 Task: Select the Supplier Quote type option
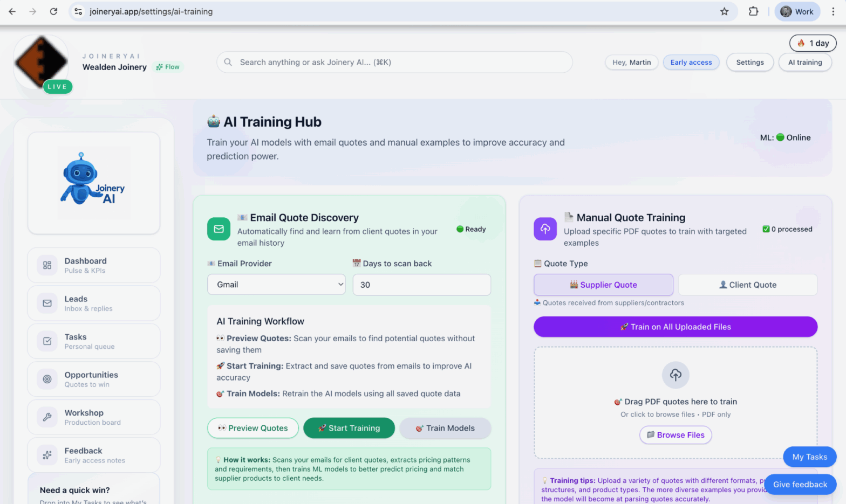coord(603,285)
